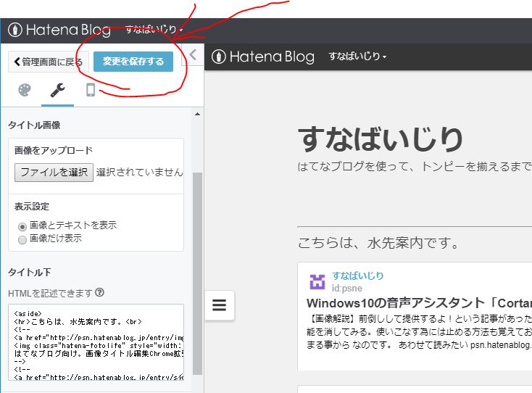Click the タイトル下 section heading

[x=30, y=272]
